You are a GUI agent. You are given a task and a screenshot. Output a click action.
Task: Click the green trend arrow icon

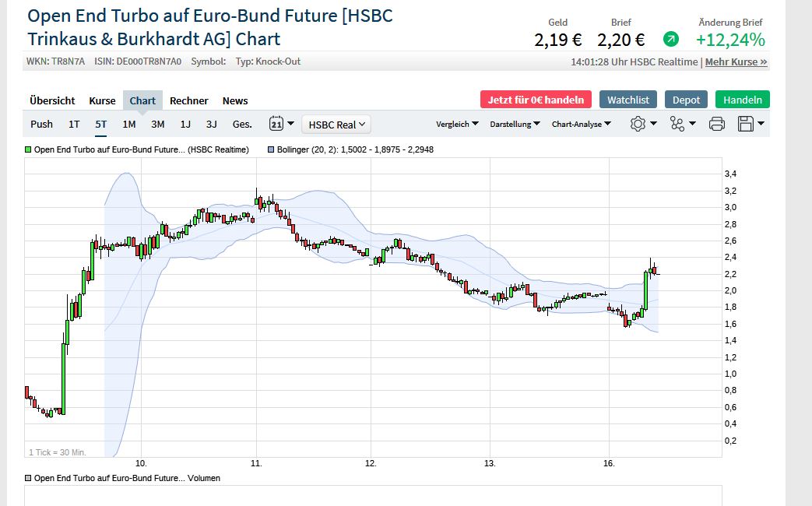click(670, 39)
